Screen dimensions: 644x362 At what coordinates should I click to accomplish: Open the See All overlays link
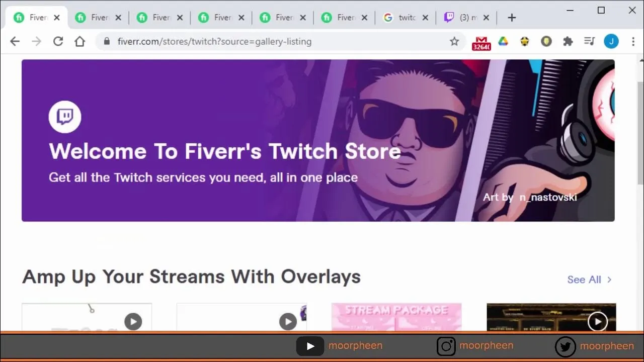coord(584,280)
